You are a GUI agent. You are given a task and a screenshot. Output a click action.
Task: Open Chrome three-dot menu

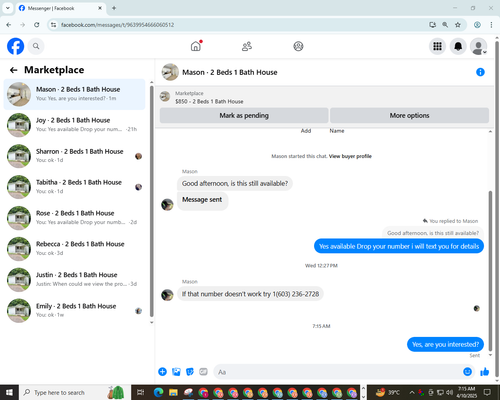(x=491, y=25)
